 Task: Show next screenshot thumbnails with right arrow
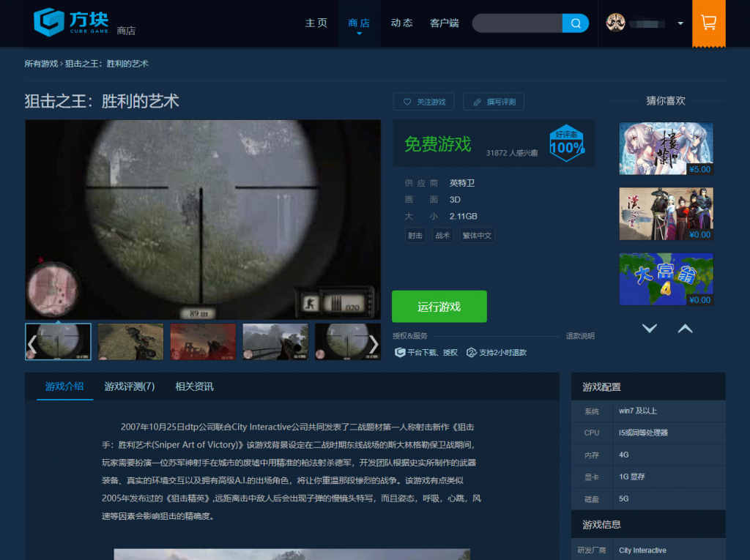point(374,344)
